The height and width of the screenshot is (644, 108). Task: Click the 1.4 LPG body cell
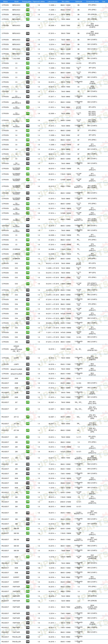[x=79, y=63]
